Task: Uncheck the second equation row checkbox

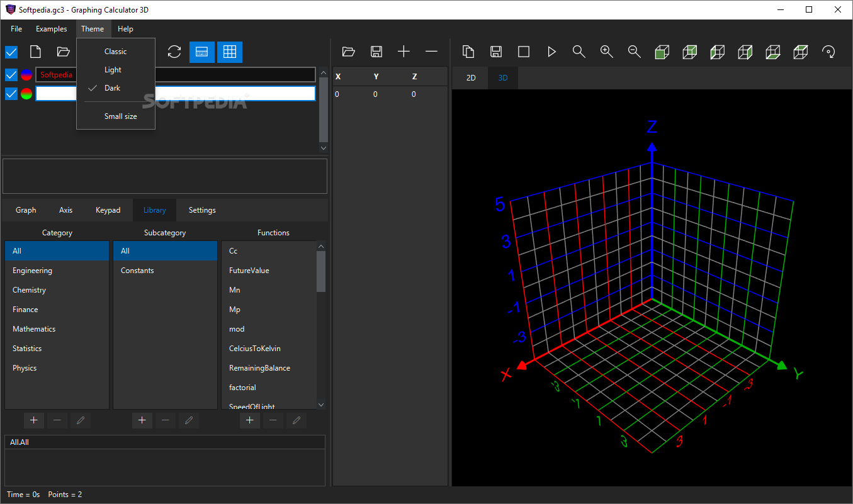Action: 11,94
